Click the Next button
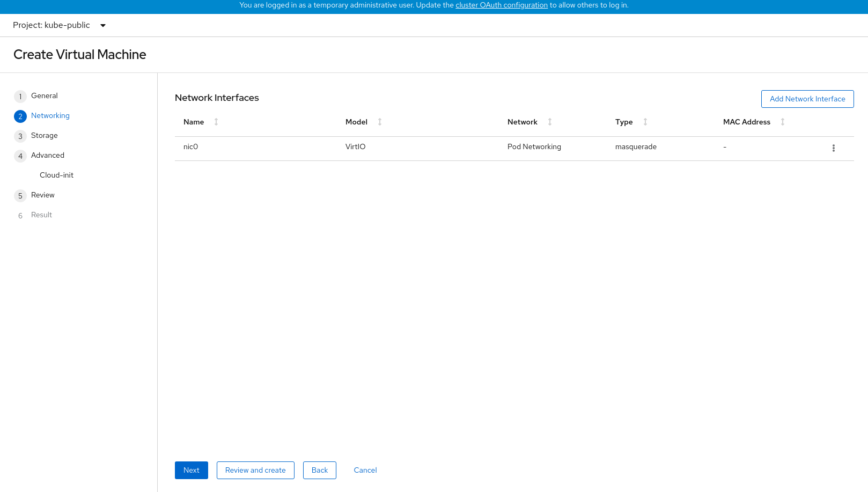The height and width of the screenshot is (492, 868). pyautogui.click(x=192, y=470)
